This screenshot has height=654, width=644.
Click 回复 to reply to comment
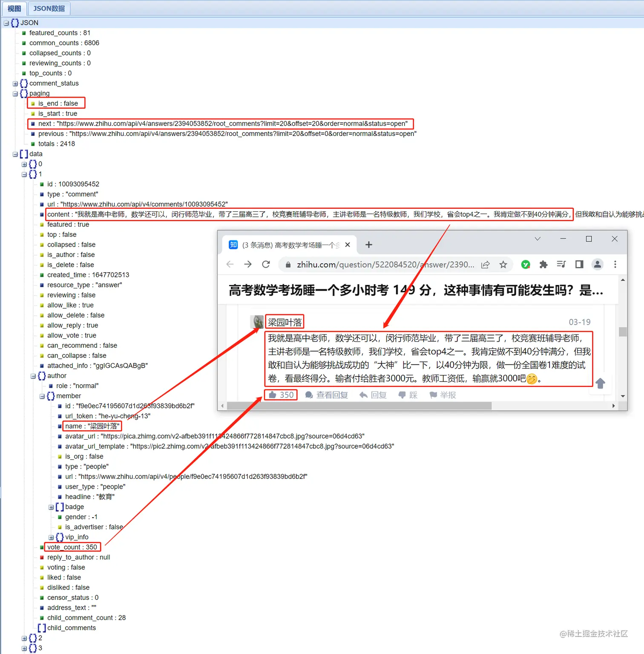tap(373, 395)
